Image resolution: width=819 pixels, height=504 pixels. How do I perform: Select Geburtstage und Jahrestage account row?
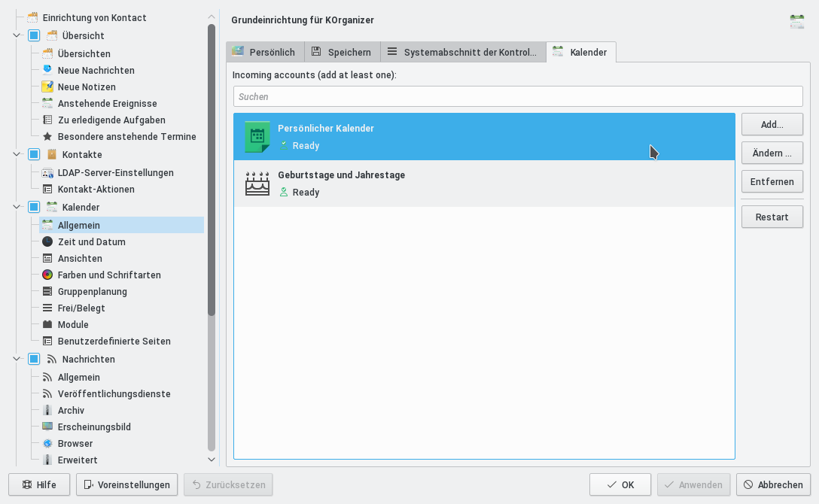tap(484, 184)
